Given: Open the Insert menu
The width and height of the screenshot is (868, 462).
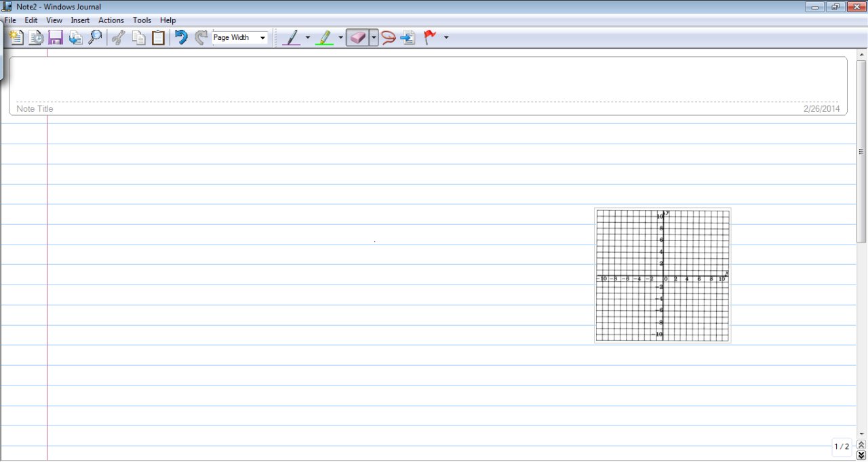Looking at the screenshot, I should click(x=80, y=20).
